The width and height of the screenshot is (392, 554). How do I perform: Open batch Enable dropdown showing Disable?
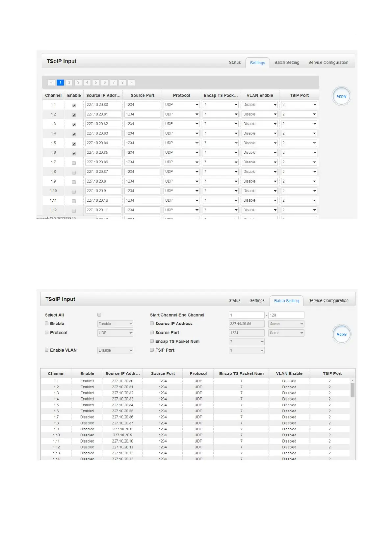click(115, 324)
